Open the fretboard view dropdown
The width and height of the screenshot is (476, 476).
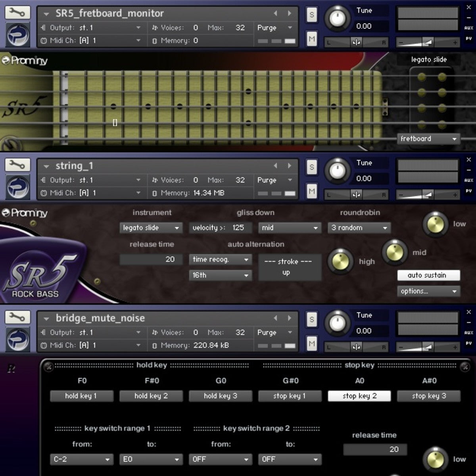click(x=428, y=139)
